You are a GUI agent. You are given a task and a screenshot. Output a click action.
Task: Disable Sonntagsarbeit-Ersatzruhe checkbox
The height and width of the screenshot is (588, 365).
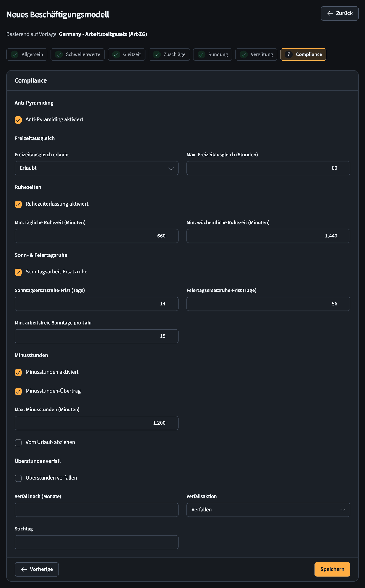(18, 272)
